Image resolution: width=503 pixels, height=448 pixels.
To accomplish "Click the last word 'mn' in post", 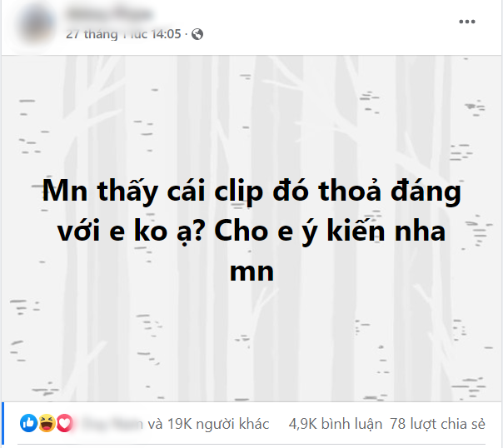I will 251,272.
